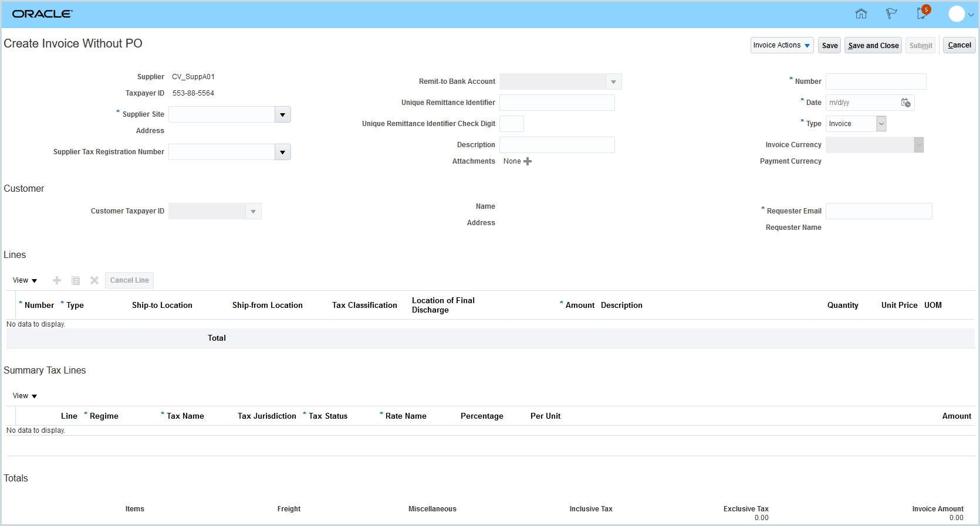Focus the Requester Email field
This screenshot has height=526, width=980.
point(878,211)
